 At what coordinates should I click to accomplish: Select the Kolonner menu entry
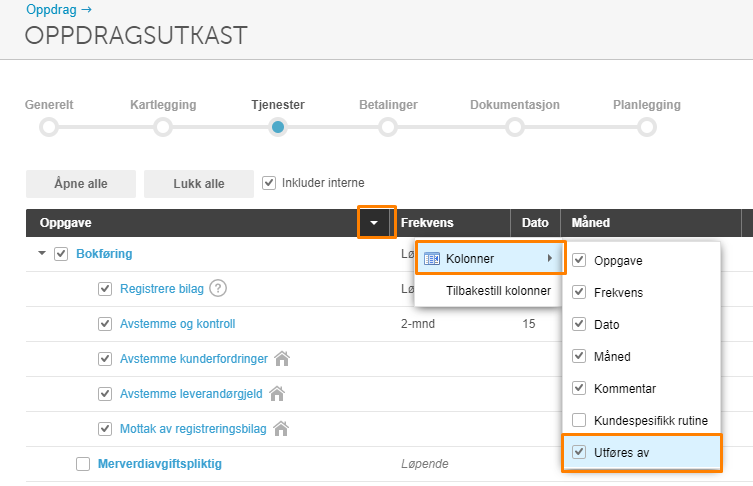click(x=490, y=258)
